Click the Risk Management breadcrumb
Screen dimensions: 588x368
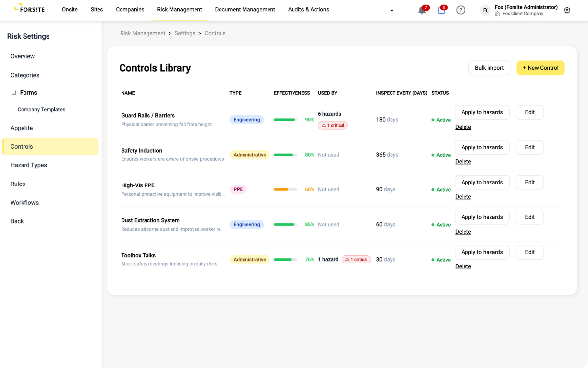click(x=143, y=33)
